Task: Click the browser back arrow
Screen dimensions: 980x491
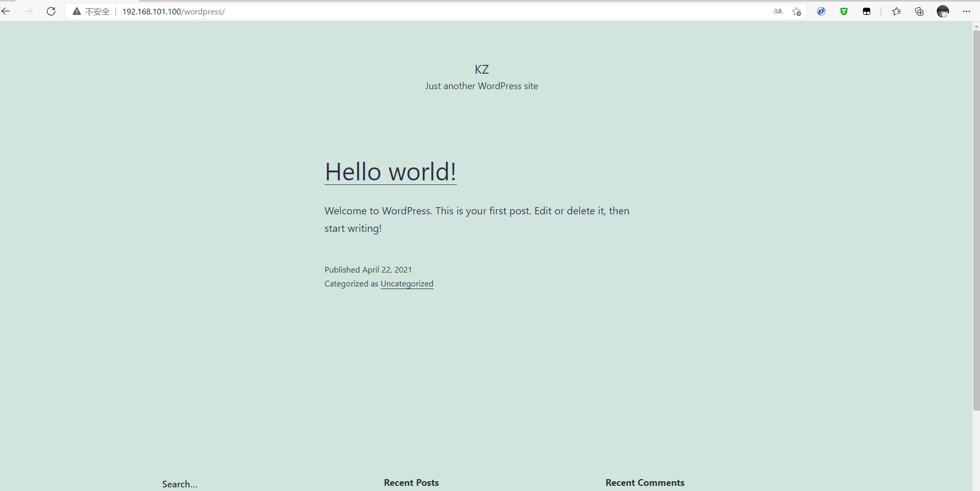Action: 6,11
